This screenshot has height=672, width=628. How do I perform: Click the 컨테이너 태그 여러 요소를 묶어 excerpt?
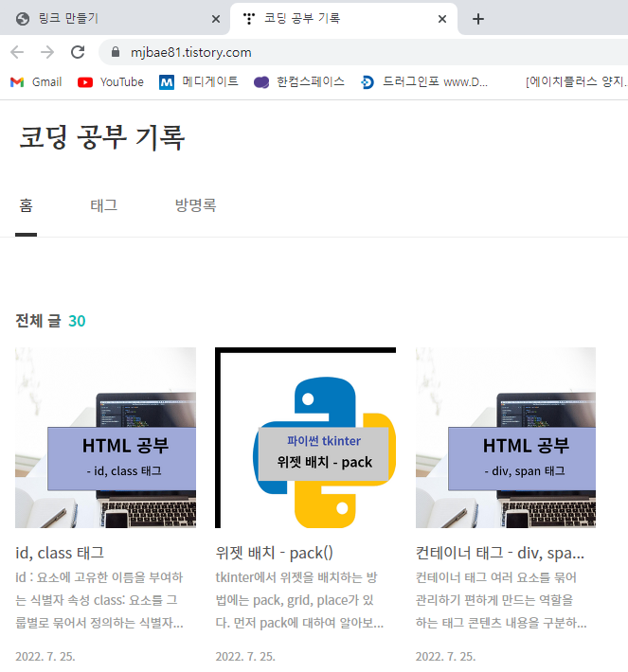(x=501, y=600)
